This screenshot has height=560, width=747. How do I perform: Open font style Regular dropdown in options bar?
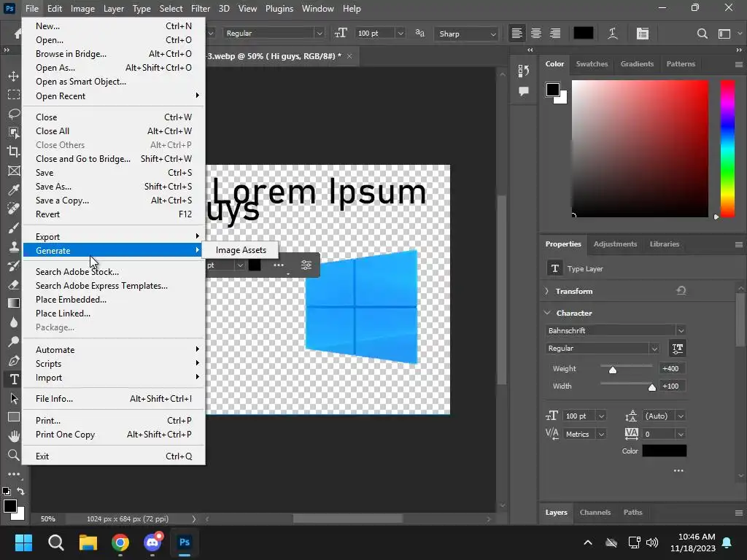[320, 34]
